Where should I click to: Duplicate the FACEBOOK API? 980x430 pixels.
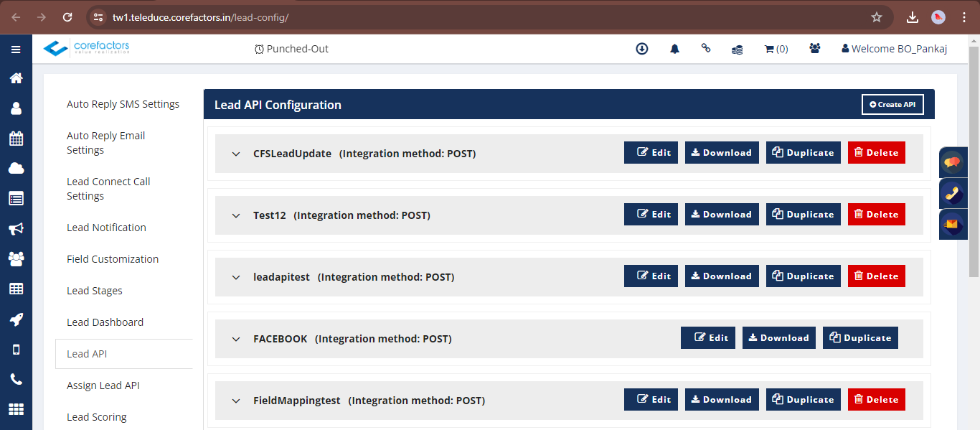[861, 337]
